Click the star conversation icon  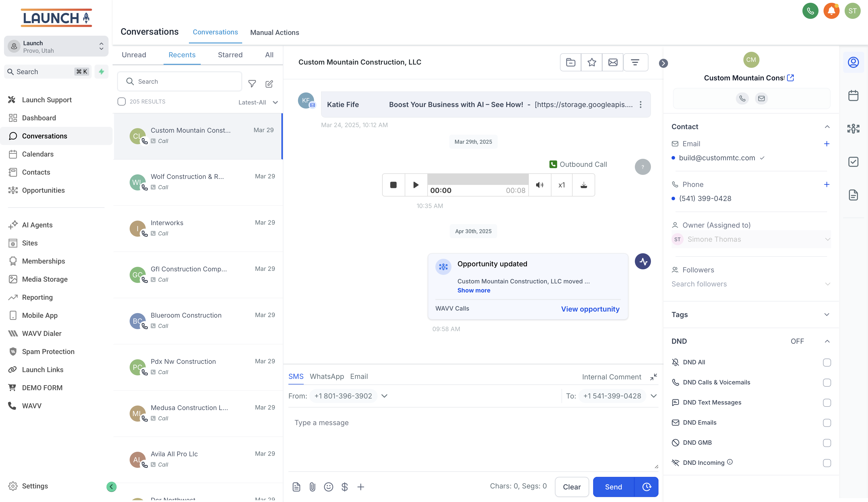[x=591, y=62]
